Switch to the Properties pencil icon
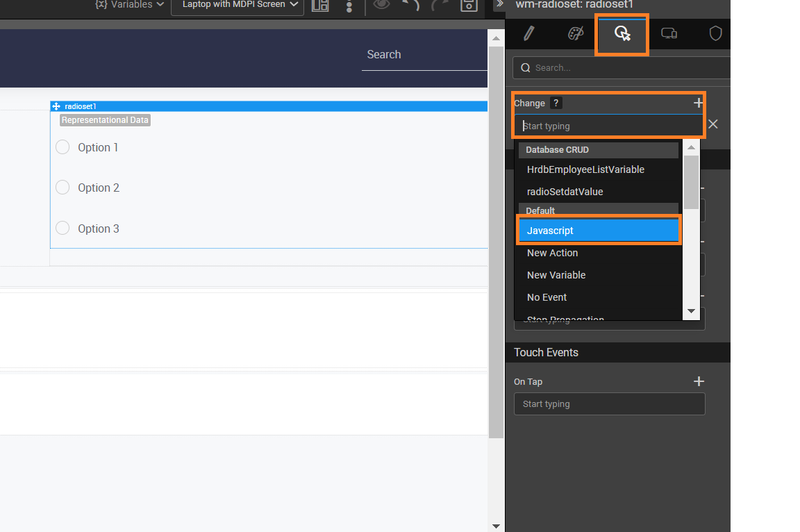 point(528,33)
